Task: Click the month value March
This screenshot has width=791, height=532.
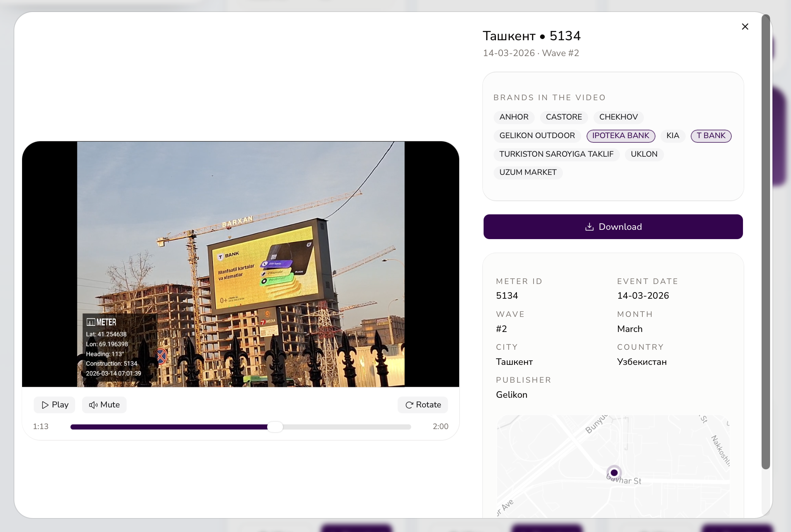Action: [x=630, y=329]
